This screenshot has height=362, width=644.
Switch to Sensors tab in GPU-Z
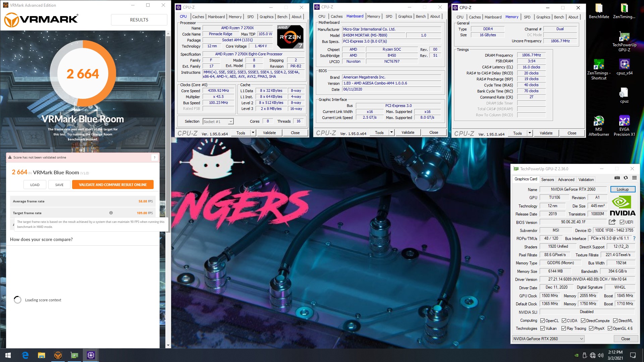pyautogui.click(x=547, y=180)
